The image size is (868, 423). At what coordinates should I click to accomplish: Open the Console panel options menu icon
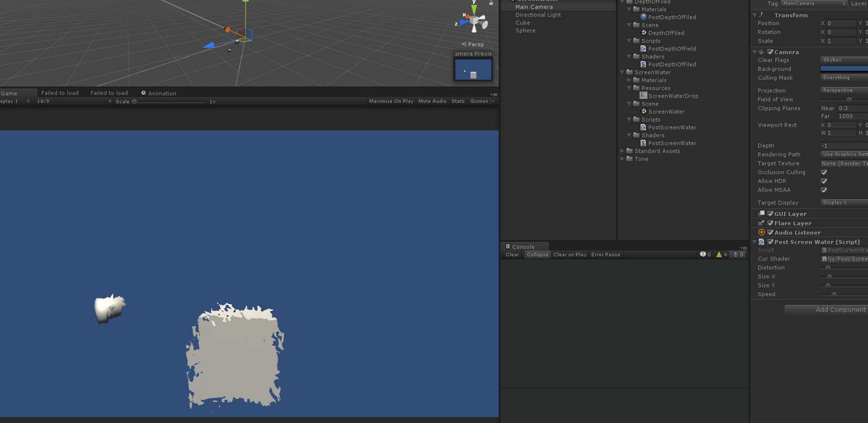point(743,248)
